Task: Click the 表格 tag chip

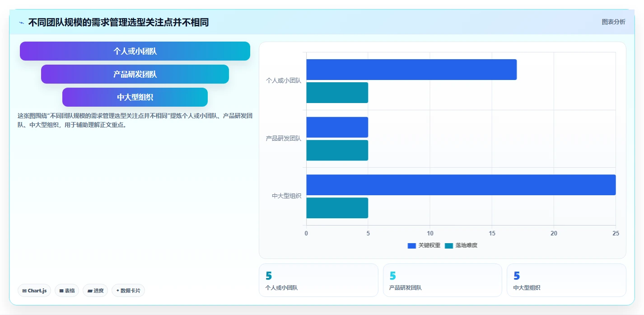Action: point(67,291)
